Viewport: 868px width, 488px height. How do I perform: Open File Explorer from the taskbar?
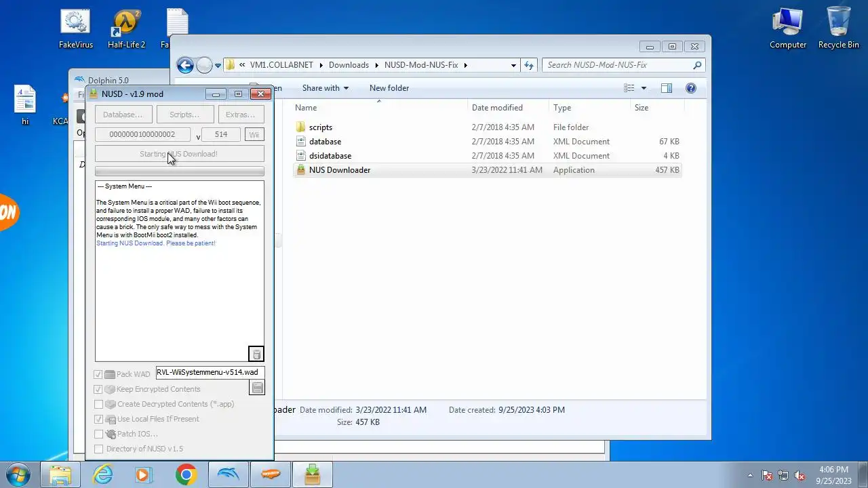[x=60, y=474]
